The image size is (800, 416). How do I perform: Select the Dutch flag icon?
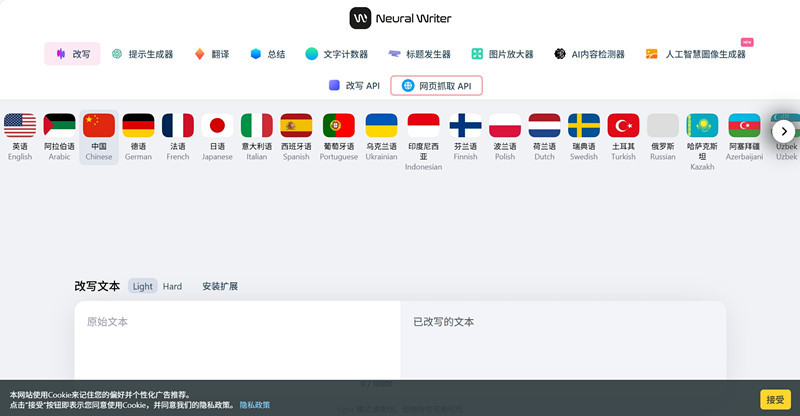(544, 126)
